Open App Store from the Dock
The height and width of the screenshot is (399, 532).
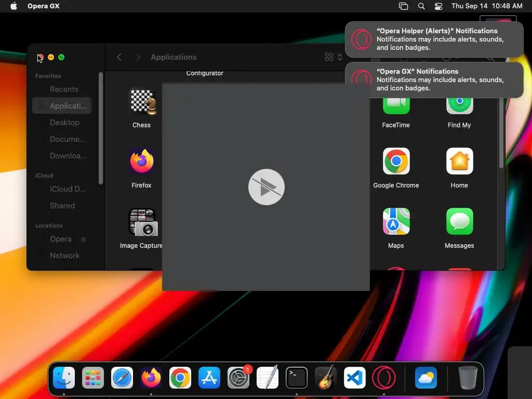pos(209,377)
